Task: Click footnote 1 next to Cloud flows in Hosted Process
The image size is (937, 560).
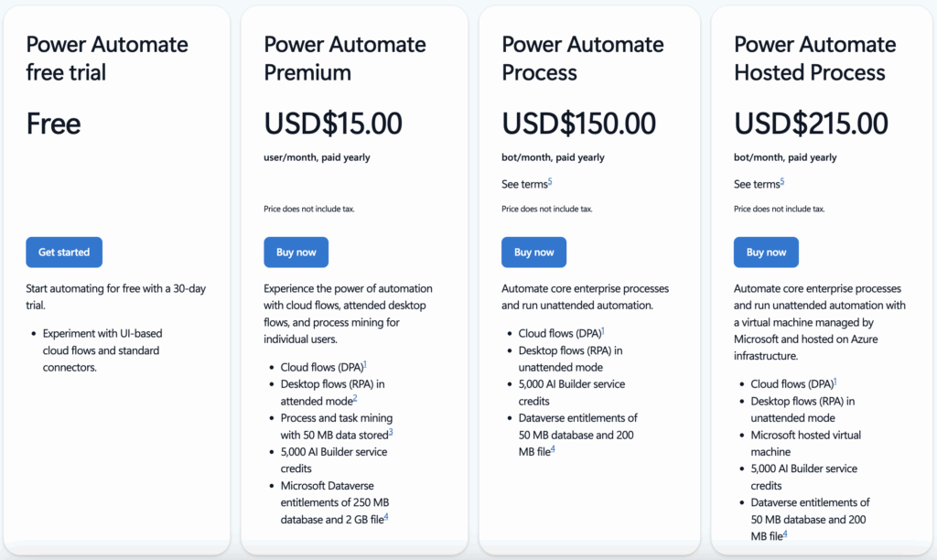Action: coord(835,382)
